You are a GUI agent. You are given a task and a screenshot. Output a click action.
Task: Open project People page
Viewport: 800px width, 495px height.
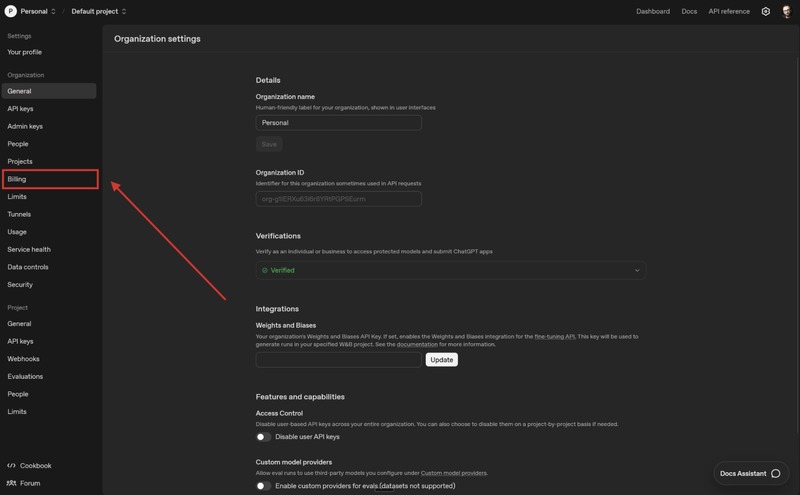(18, 394)
